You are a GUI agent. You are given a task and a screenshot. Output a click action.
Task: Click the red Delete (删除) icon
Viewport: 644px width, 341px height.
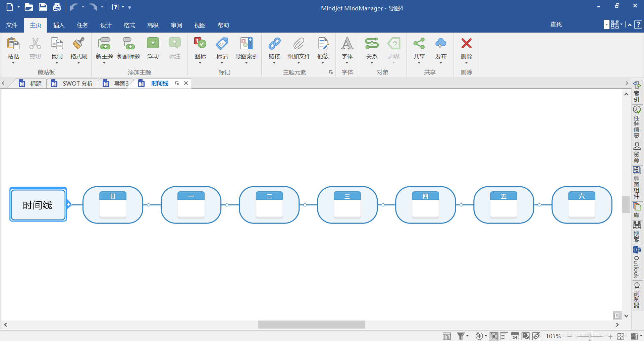click(466, 44)
